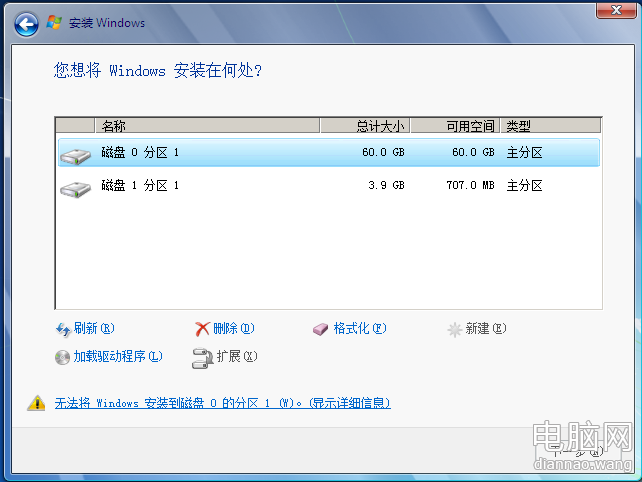Click the 删除(D) delete link
This screenshot has height=482, width=642.
coord(234,328)
